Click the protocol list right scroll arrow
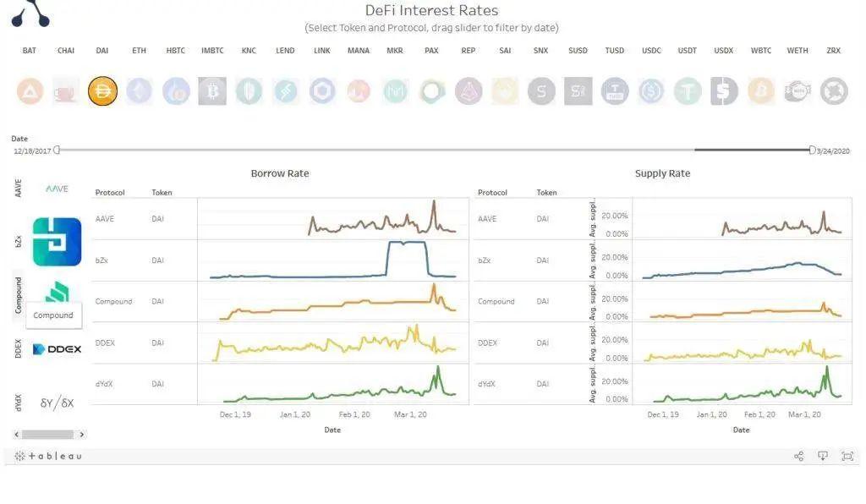 tap(82, 435)
